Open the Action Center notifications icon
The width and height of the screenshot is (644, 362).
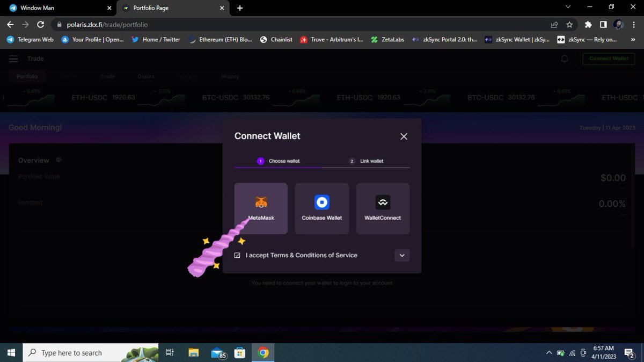[x=630, y=353]
